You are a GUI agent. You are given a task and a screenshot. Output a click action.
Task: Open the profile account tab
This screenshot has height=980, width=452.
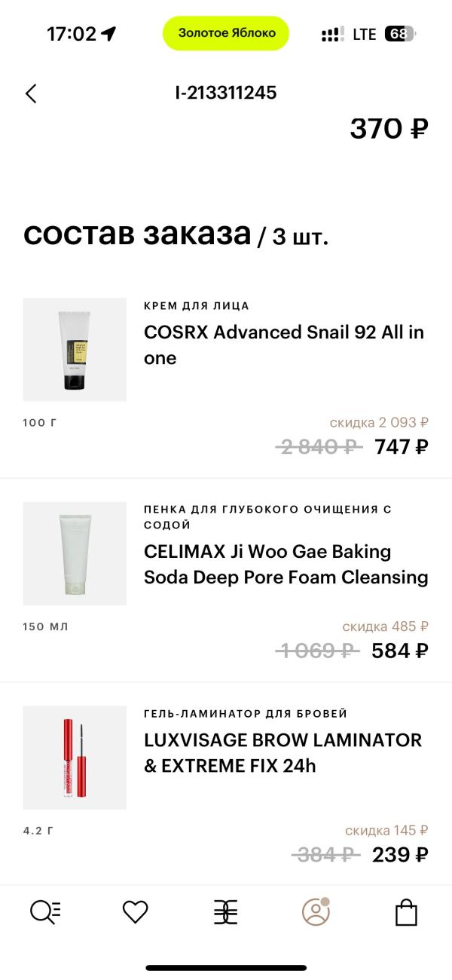[316, 912]
